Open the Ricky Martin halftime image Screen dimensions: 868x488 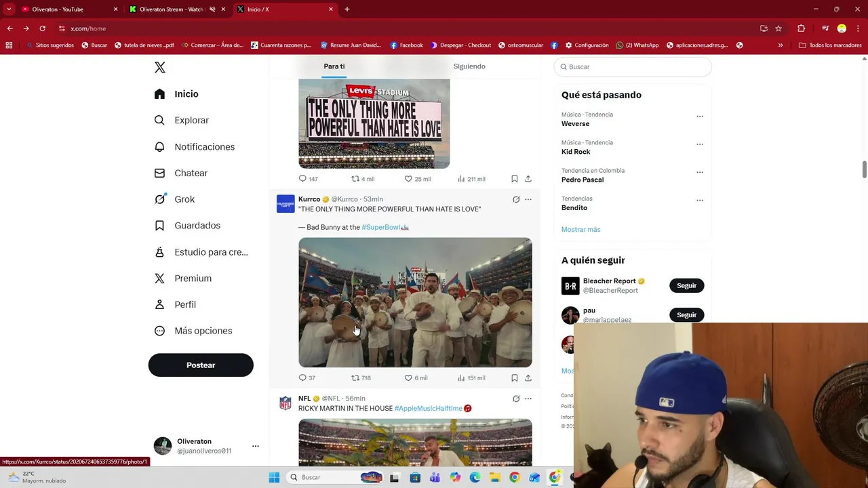click(x=415, y=443)
